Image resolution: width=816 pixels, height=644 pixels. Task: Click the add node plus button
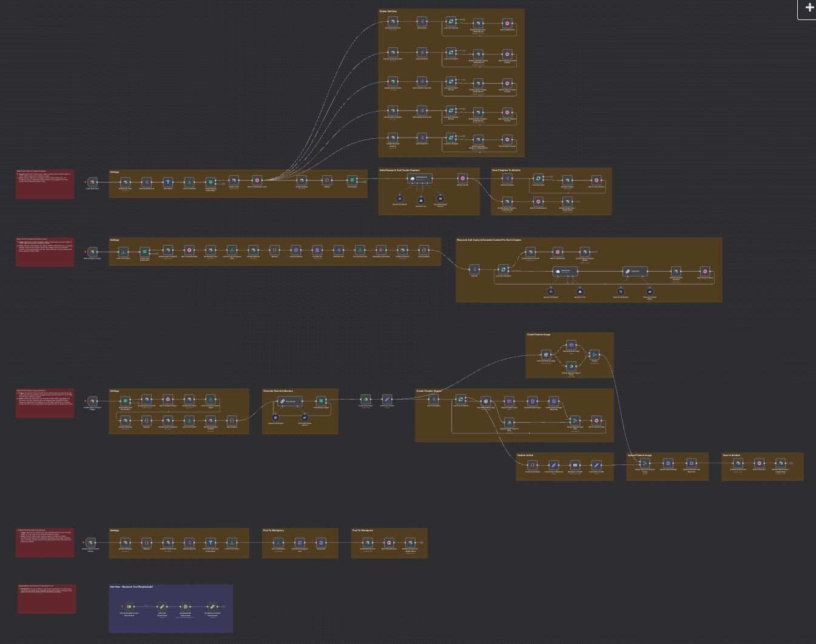coord(809,8)
